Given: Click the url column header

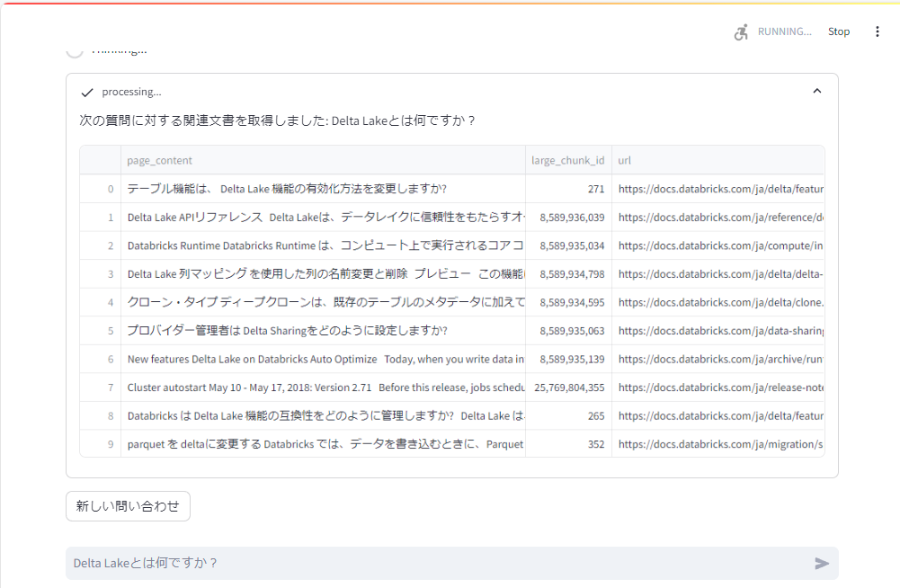Looking at the screenshot, I should [x=718, y=160].
